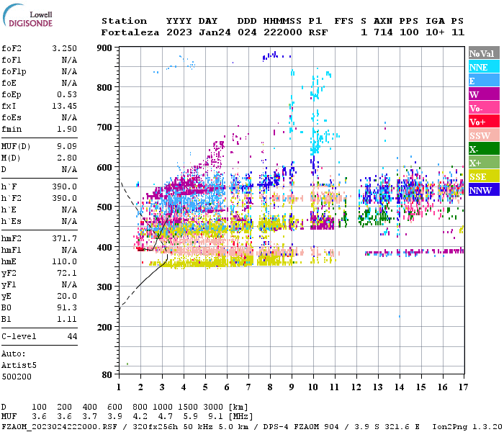Click the Artist5 auto-scaling label

[x=19, y=366]
